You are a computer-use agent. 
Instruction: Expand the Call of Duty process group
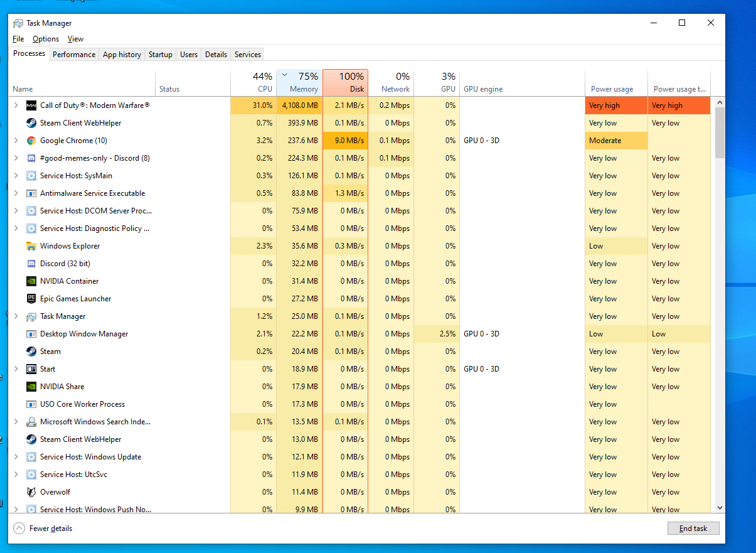pos(16,105)
